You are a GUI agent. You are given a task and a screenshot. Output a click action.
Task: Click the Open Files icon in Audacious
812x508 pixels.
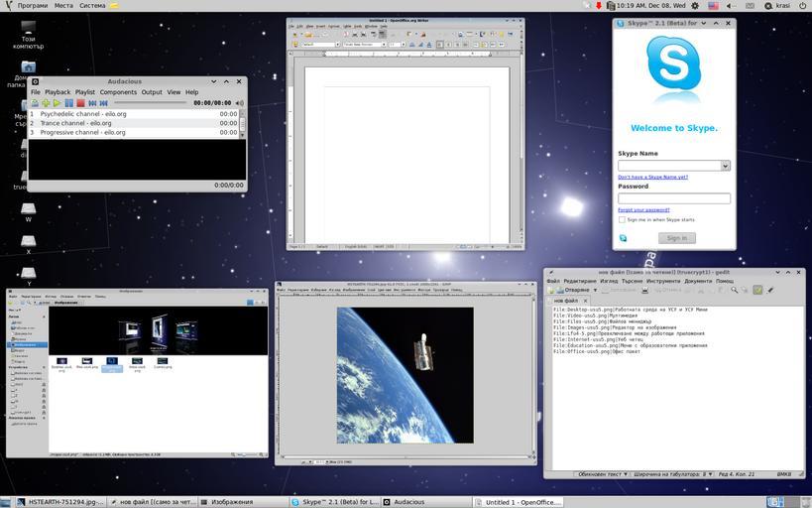point(35,103)
